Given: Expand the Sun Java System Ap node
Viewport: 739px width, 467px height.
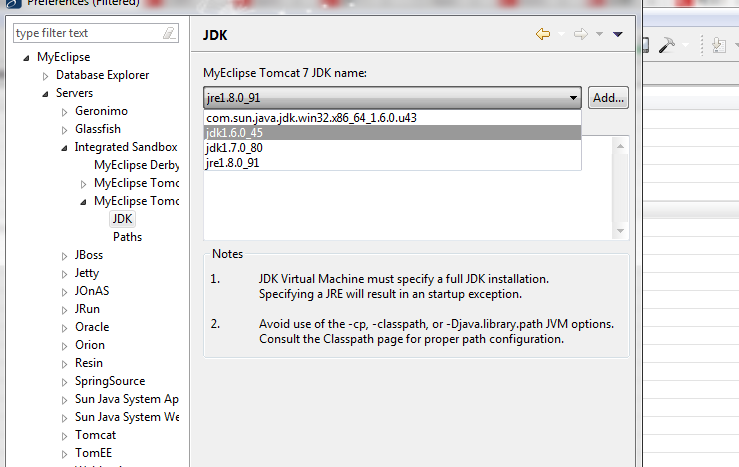Looking at the screenshot, I should (65, 401).
